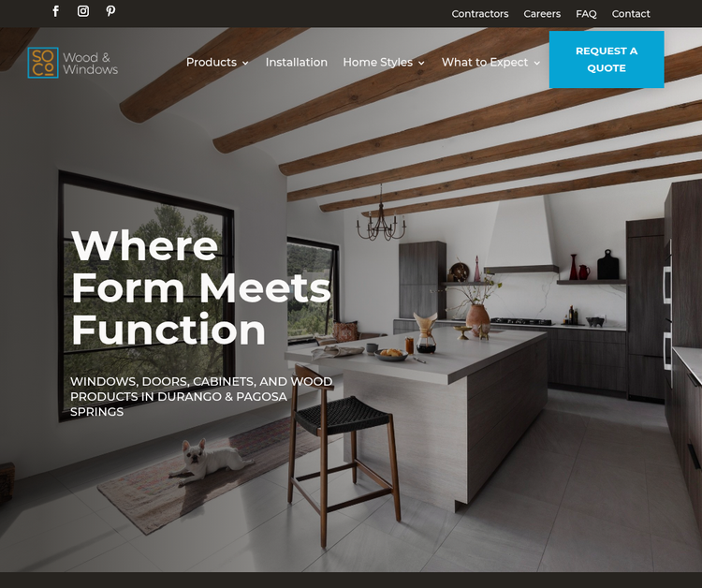
Task: Click the dog lying on the rug
Action: click(208, 460)
